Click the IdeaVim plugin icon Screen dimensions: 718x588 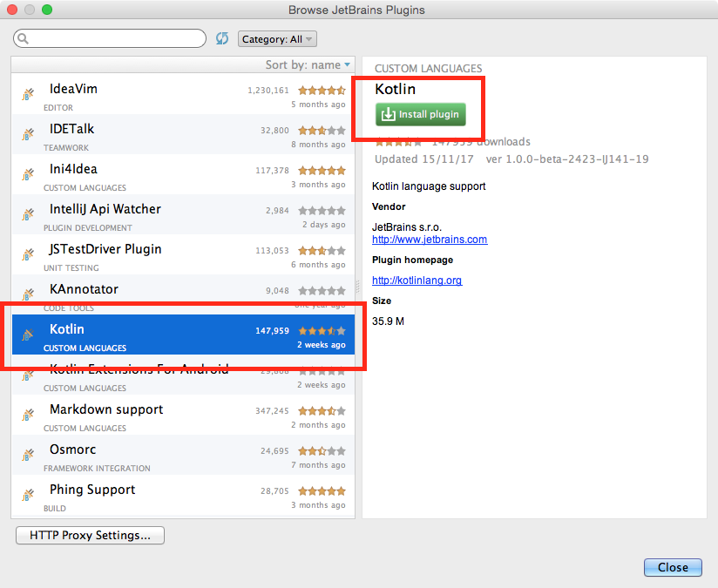point(27,93)
